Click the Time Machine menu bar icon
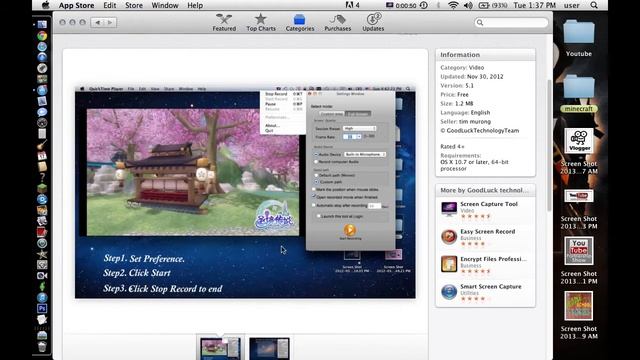The width and height of the screenshot is (640, 360). click(424, 5)
